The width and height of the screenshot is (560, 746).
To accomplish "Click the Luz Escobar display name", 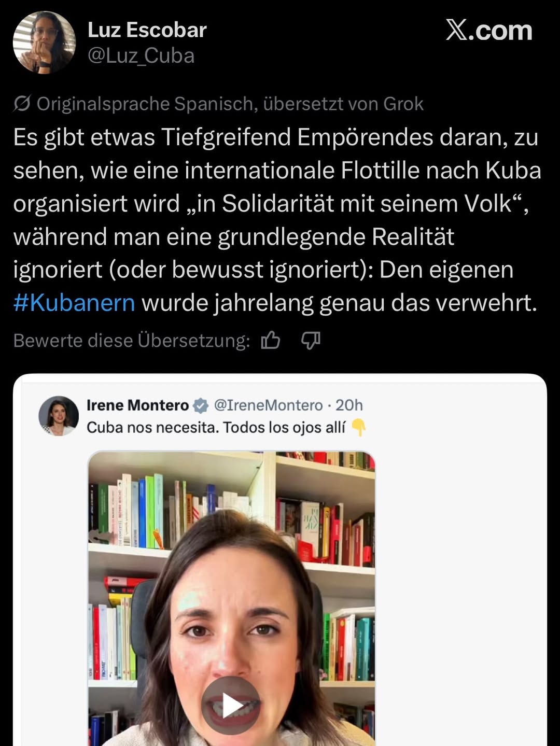I will 147,30.
